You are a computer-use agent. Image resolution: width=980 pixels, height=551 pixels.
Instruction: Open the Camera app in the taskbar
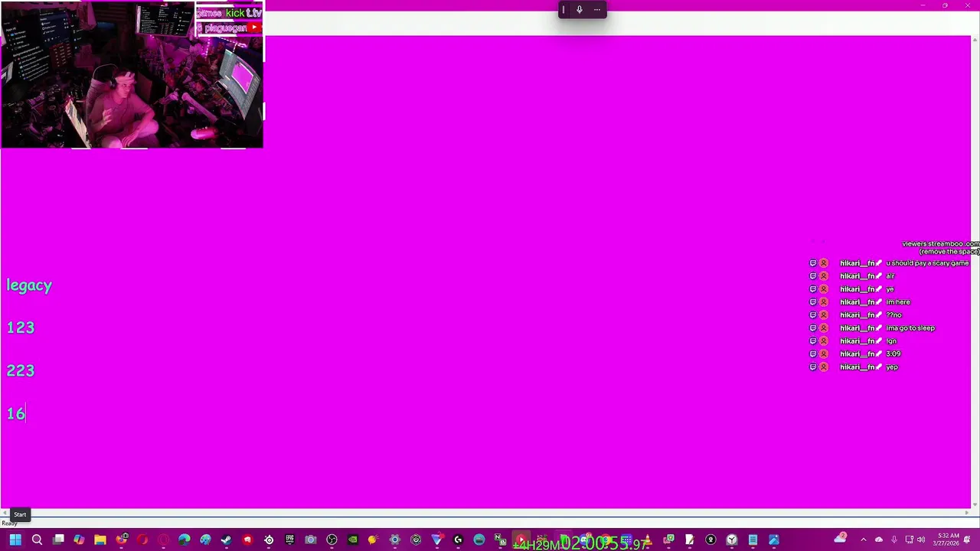click(x=311, y=540)
